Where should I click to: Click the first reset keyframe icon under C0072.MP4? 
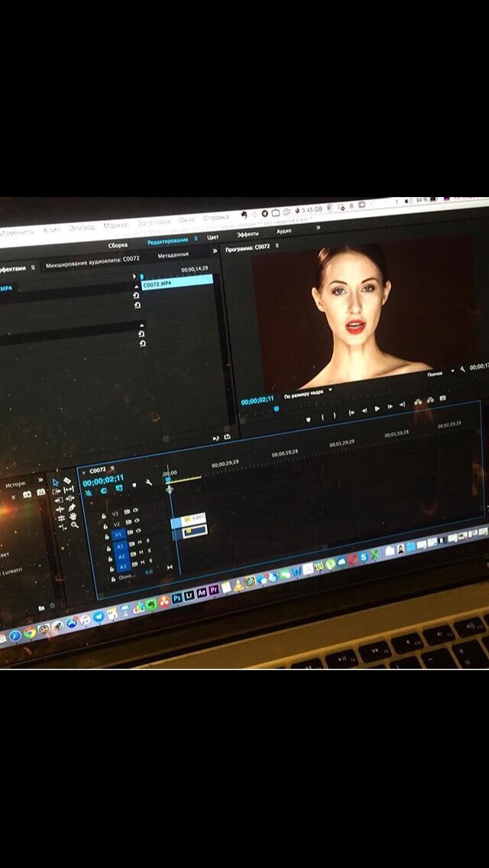137,296
